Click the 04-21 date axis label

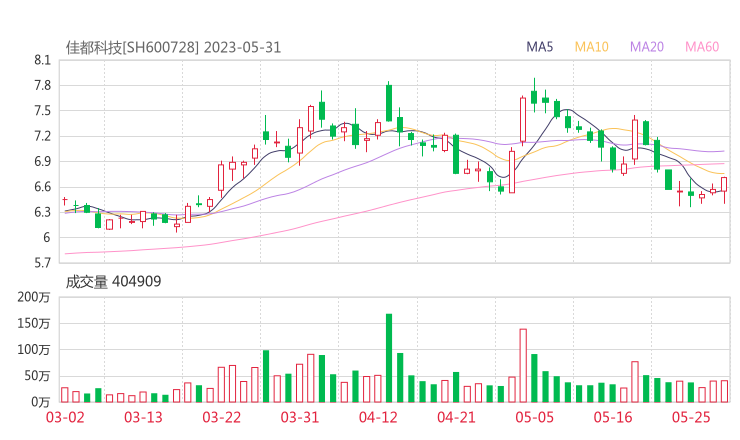pyautogui.click(x=456, y=417)
